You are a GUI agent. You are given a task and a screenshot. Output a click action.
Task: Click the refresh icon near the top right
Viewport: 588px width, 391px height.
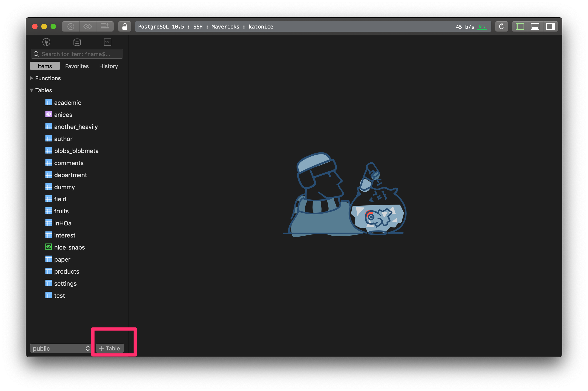[502, 26]
